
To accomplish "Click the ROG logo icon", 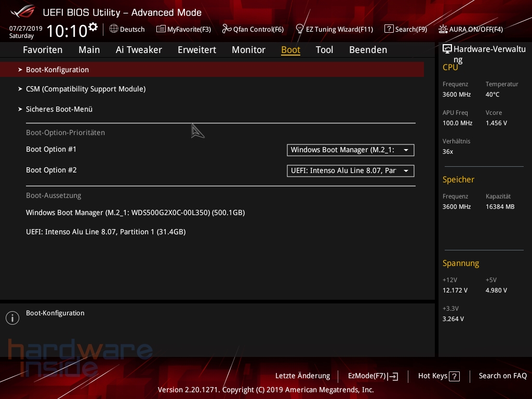I will tap(23, 11).
